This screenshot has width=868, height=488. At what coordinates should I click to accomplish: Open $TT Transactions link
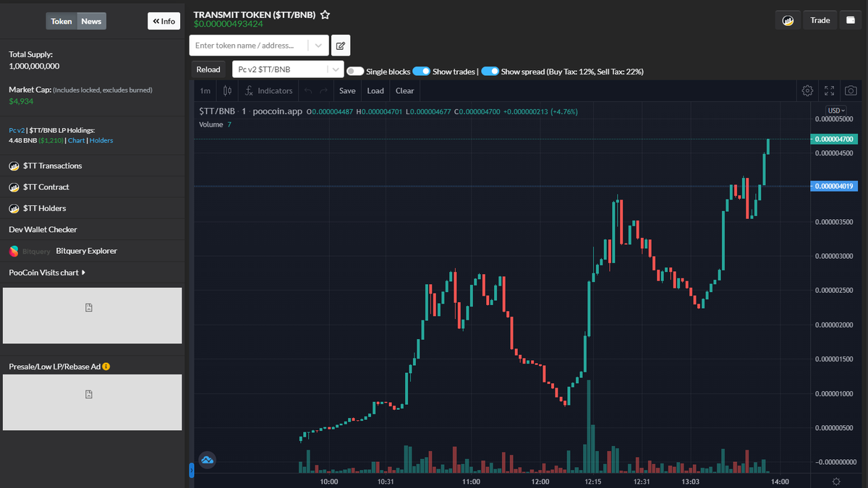tap(52, 166)
